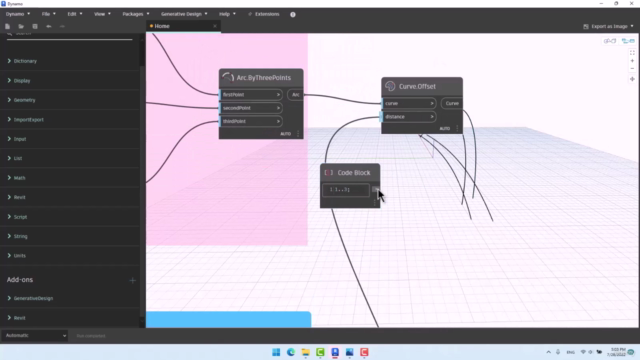Open File Explorer from the taskbar
This screenshot has width=640, height=360.
coord(305,352)
